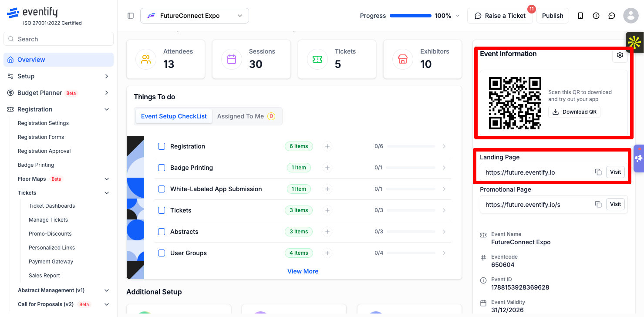Expand Floor Maps submenu
The height and width of the screenshot is (317, 644).
pyautogui.click(x=107, y=179)
